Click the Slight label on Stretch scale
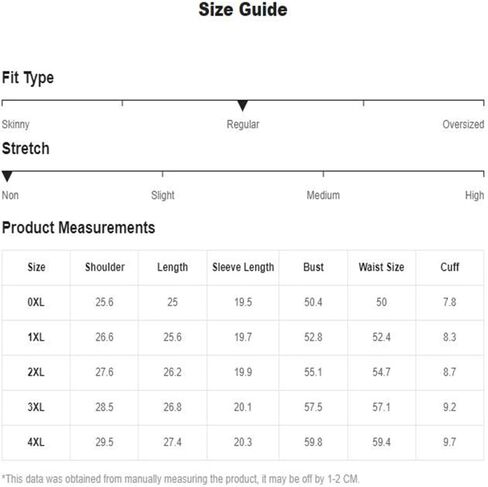Viewport: 488px width, 487px height. [x=163, y=195]
